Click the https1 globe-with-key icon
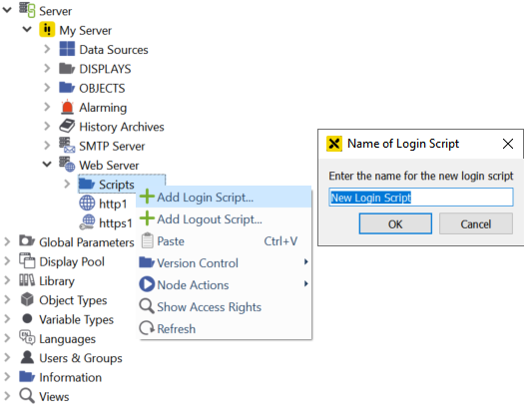532x410 pixels. [87, 222]
